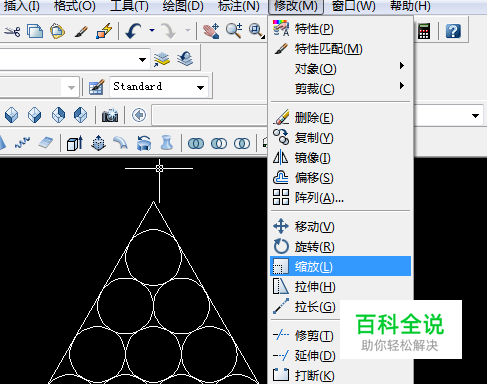Click the helix spiral icon
The height and width of the screenshot is (384, 487).
[22, 143]
